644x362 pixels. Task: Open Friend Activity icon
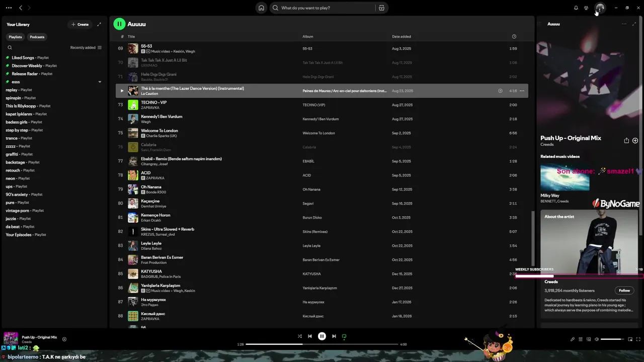586,8
